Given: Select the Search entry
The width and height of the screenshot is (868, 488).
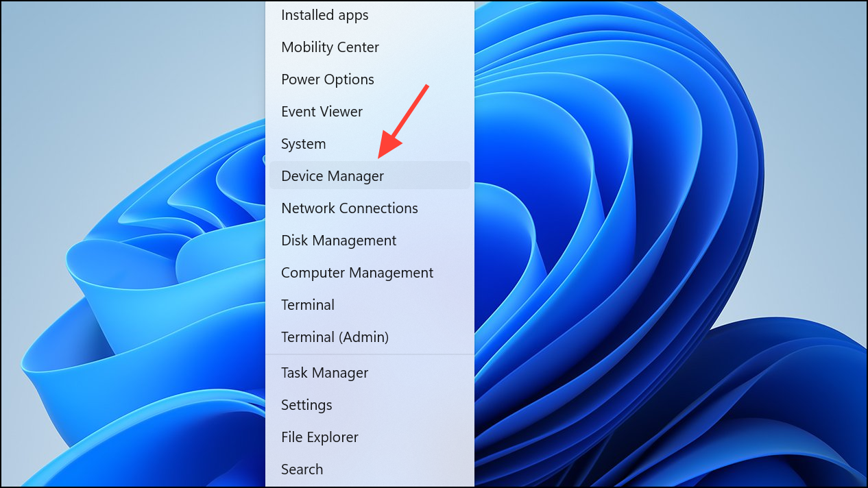Looking at the screenshot, I should [370, 469].
